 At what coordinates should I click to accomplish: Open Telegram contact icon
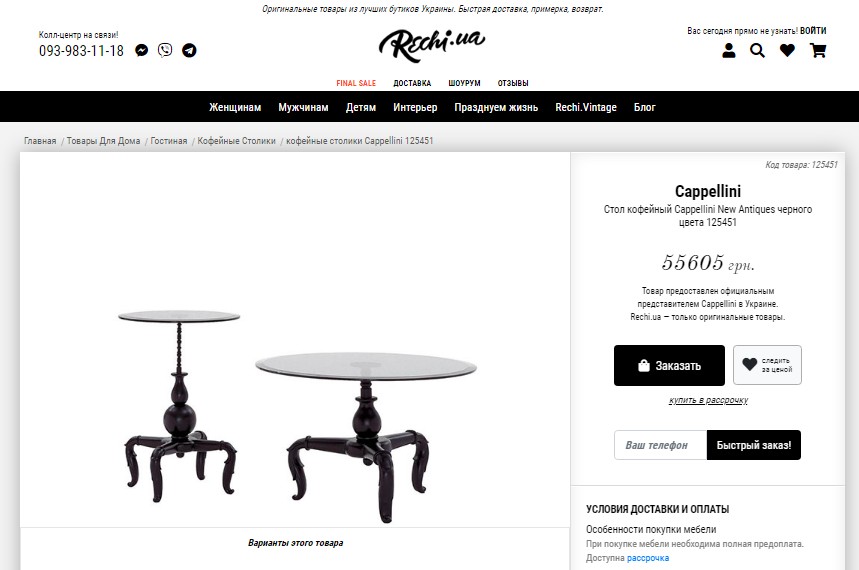[x=189, y=50]
